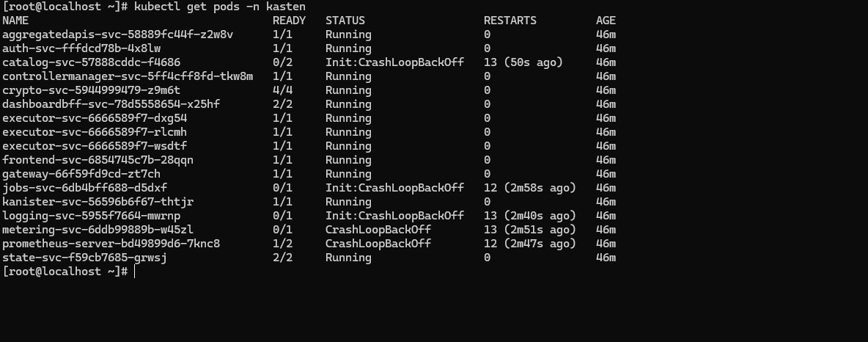
Task: Select the metering-svc-6ddb99889b-w45zl pod name
Action: [x=98, y=230]
